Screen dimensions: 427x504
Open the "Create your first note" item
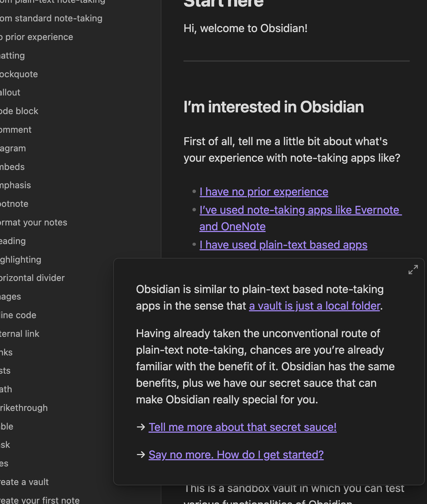[x=40, y=500]
